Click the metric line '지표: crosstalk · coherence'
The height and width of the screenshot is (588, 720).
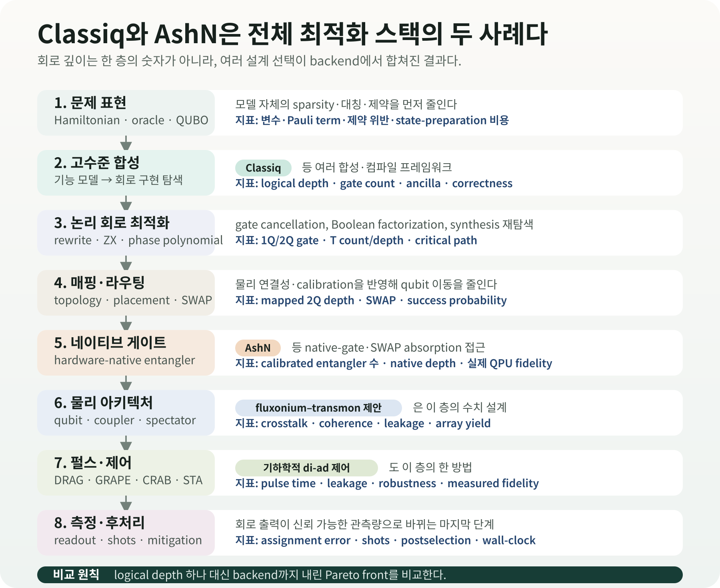click(x=363, y=423)
